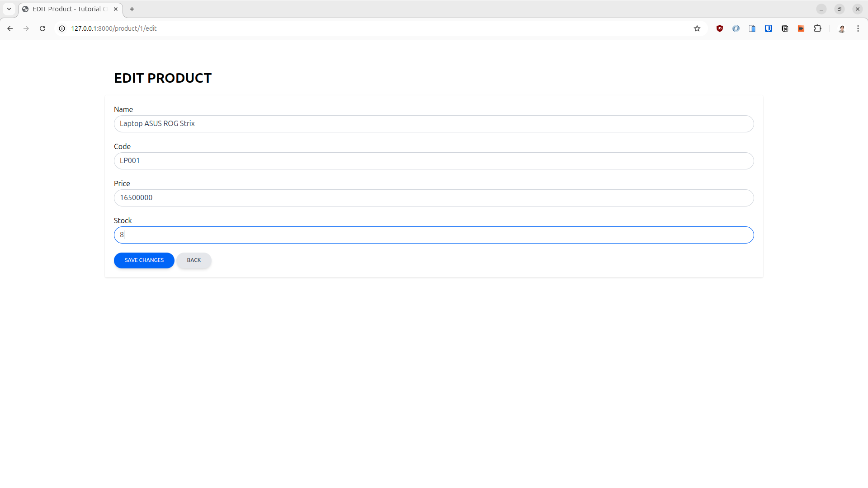Open a new browser tab
Viewport: 868px width, 488px height.
click(x=132, y=9)
